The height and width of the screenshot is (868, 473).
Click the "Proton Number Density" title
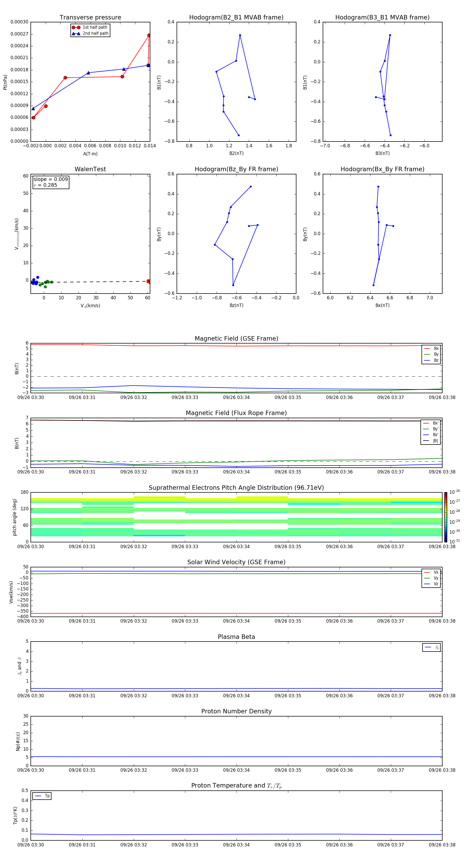[x=236, y=711]
